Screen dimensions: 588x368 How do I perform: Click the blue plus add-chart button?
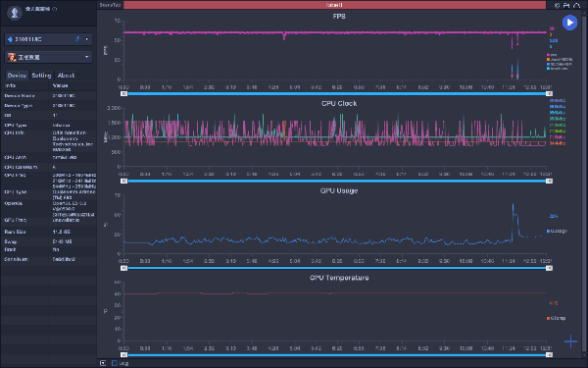570,342
